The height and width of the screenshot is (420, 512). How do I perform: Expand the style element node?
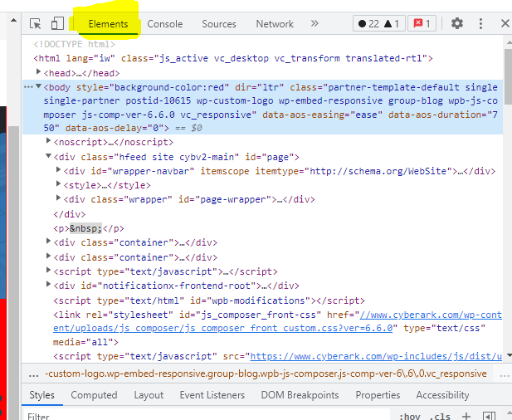pyautogui.click(x=58, y=184)
